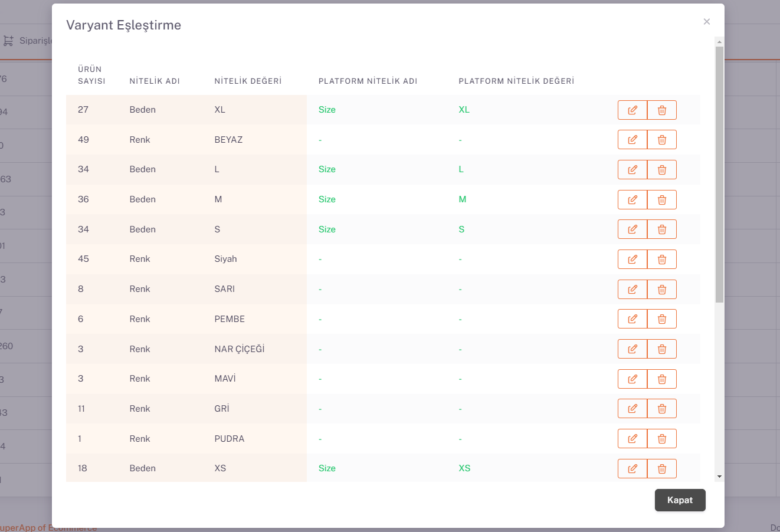The image size is (780, 532).
Task: Edit the Renk BEYAZ row
Action: pyautogui.click(x=632, y=140)
